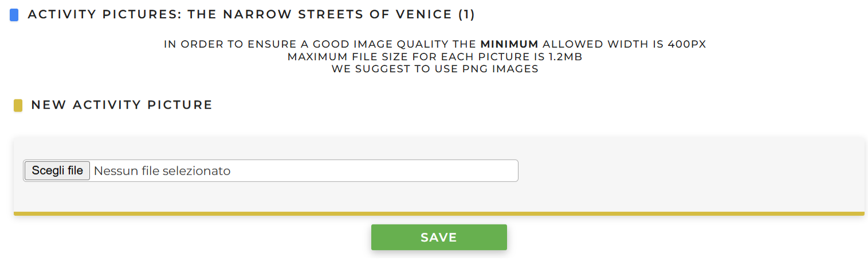Click the (1) count in the heading

(x=466, y=14)
